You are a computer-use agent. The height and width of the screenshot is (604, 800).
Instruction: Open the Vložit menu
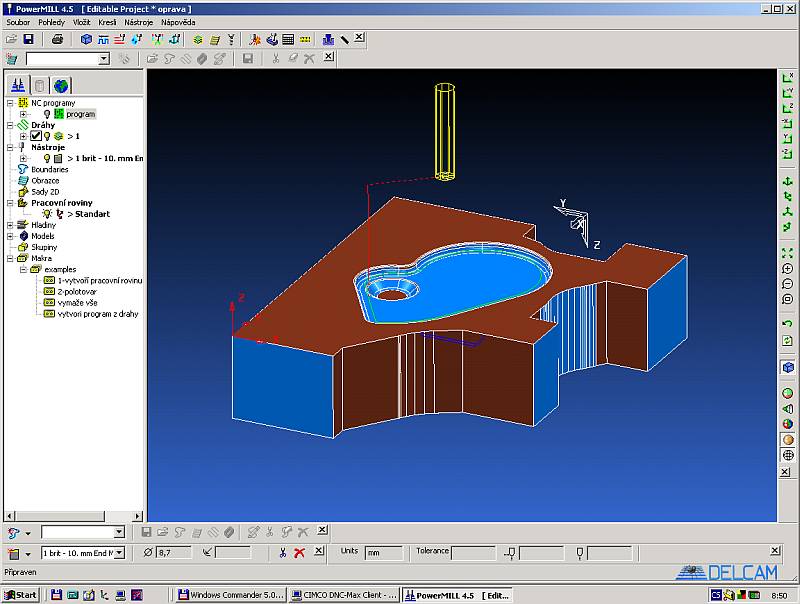point(82,22)
